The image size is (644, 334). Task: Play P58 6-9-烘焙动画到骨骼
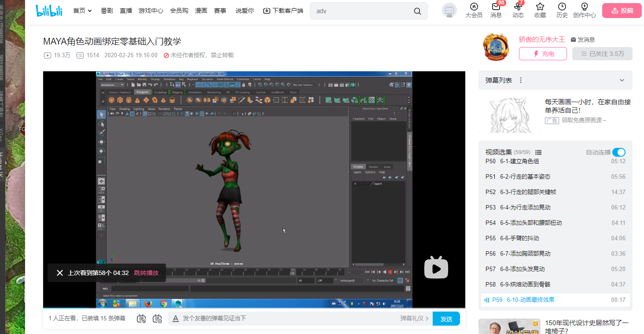556,284
